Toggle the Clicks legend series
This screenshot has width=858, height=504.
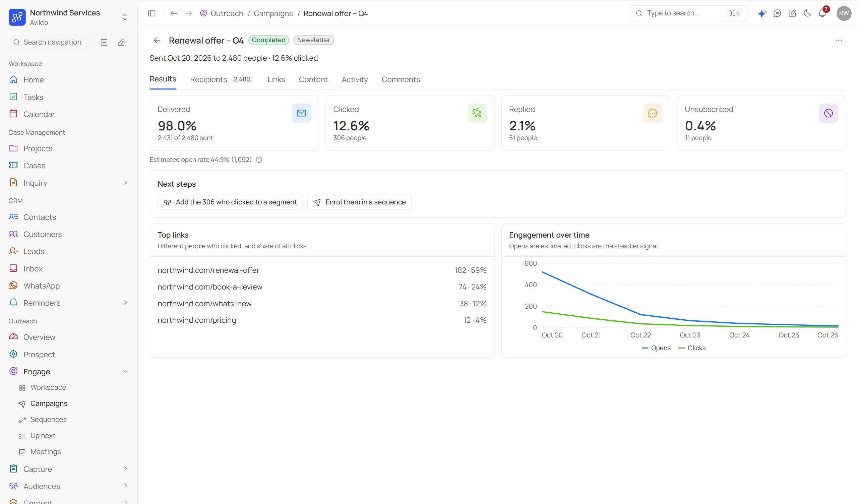tap(692, 348)
